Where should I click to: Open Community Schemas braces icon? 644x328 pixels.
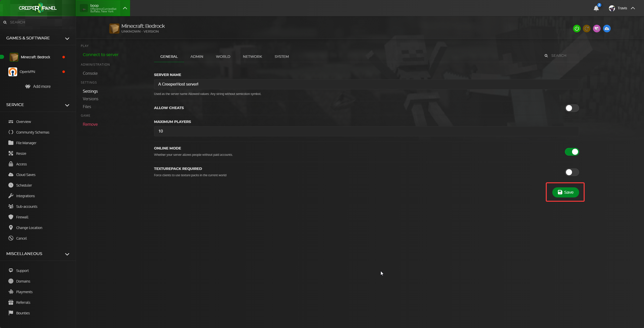tap(11, 132)
